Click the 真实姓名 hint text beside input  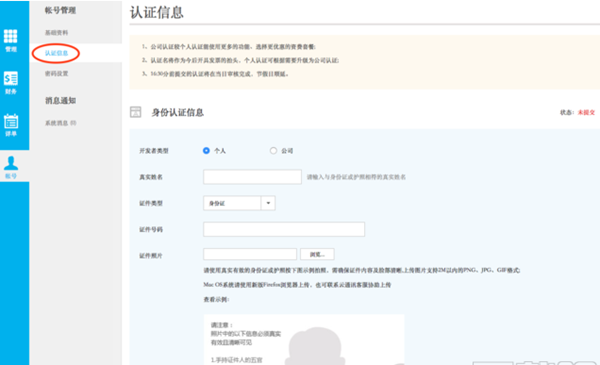pyautogui.click(x=356, y=177)
